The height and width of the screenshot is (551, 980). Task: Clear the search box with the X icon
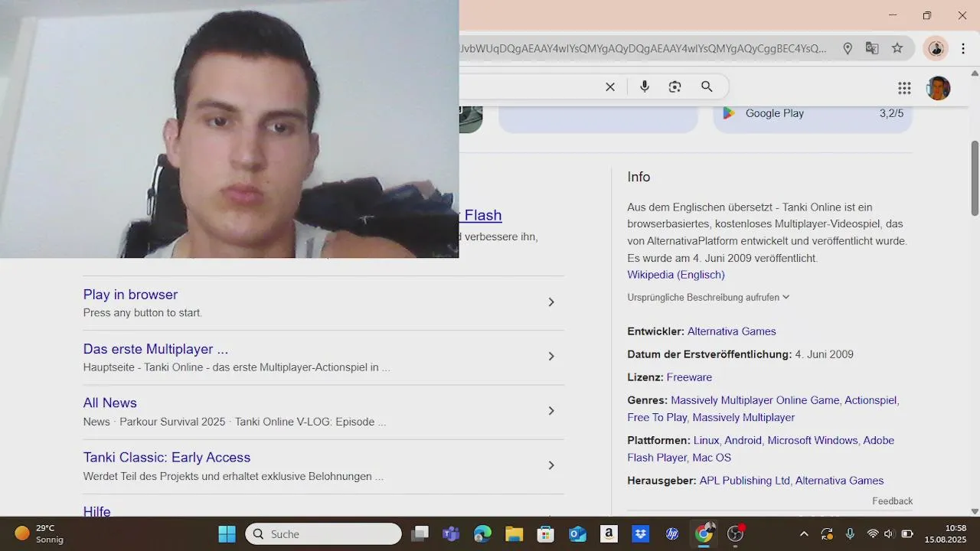click(610, 87)
